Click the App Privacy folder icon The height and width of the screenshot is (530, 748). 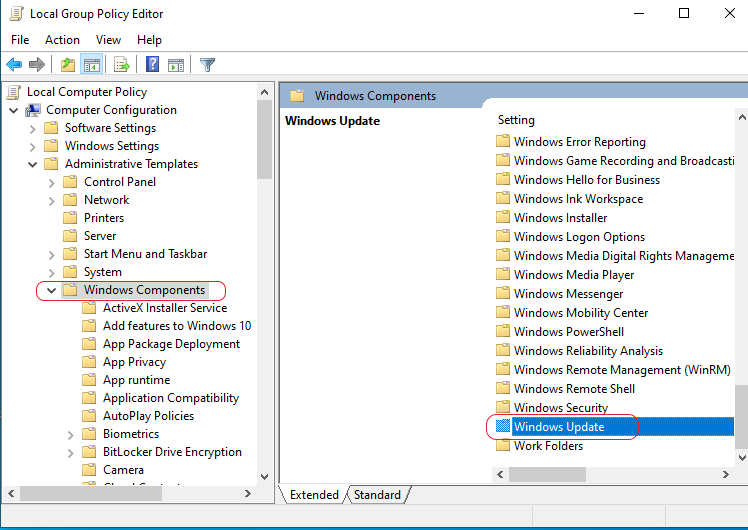point(89,362)
